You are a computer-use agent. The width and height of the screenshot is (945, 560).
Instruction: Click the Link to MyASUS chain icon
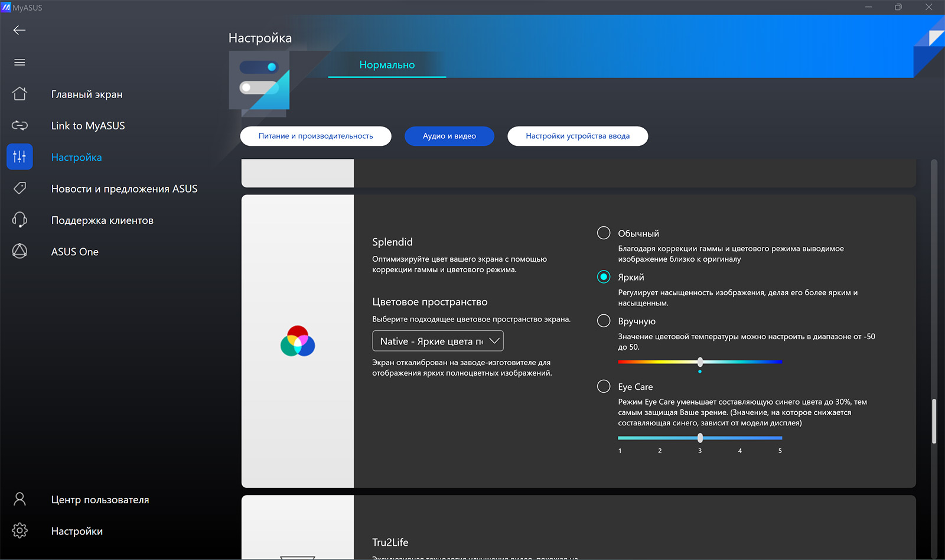(x=19, y=125)
